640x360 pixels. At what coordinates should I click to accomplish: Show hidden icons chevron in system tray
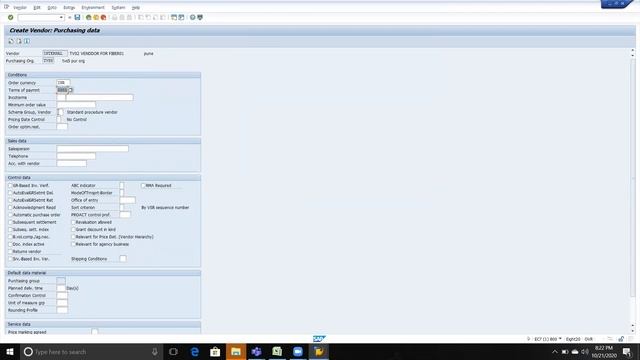point(554,351)
